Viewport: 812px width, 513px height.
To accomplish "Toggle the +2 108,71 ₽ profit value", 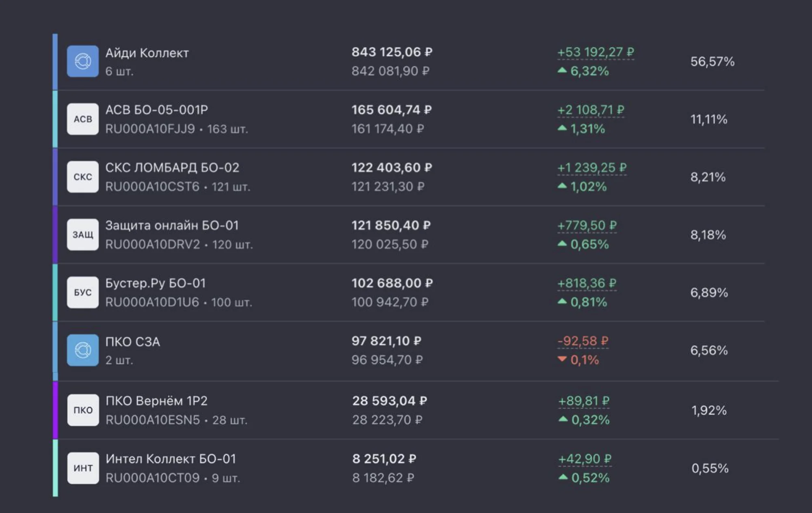I will [x=591, y=110].
